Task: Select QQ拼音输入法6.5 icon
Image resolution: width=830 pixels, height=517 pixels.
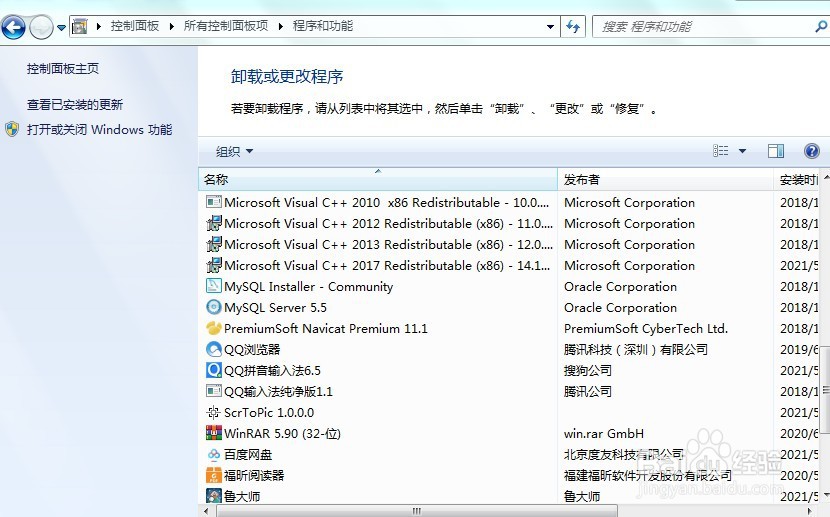Action: point(213,370)
